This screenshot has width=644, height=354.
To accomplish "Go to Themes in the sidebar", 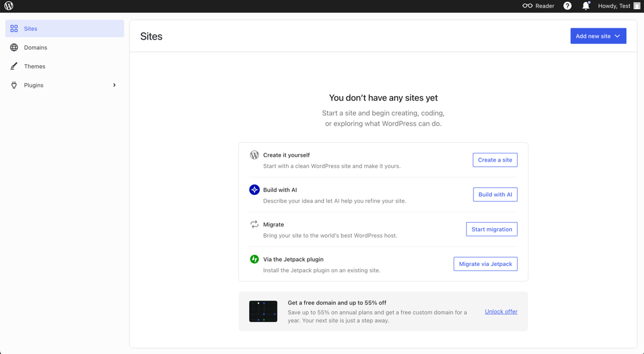I will [x=65, y=66].
